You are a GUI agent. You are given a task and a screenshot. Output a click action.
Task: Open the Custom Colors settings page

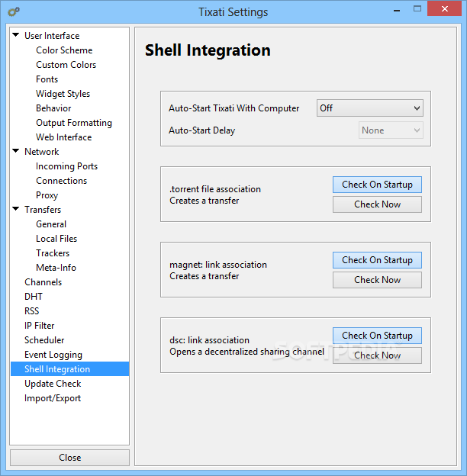66,65
